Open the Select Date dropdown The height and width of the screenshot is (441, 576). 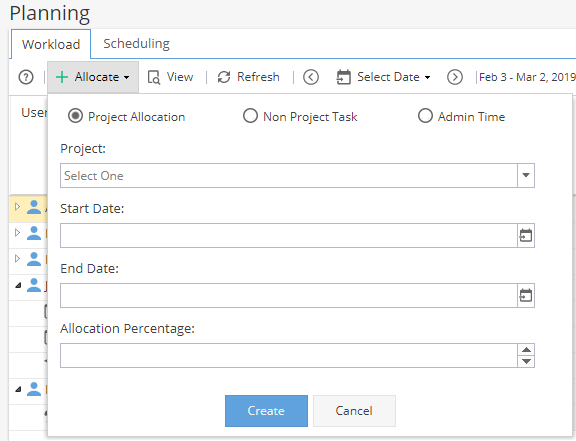tap(383, 77)
